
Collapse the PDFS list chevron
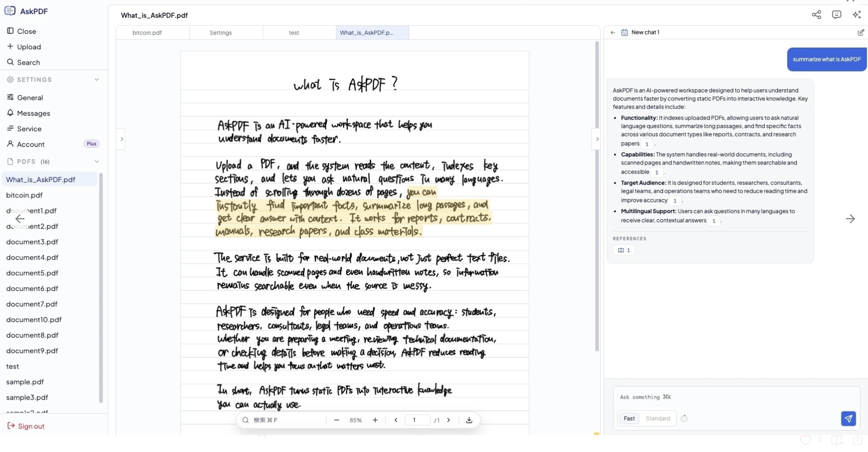point(97,162)
